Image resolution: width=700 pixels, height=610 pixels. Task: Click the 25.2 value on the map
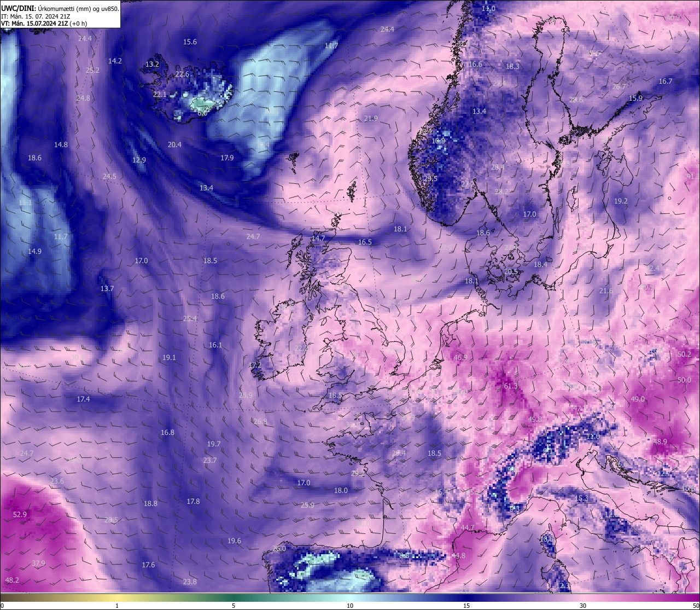(x=92, y=71)
